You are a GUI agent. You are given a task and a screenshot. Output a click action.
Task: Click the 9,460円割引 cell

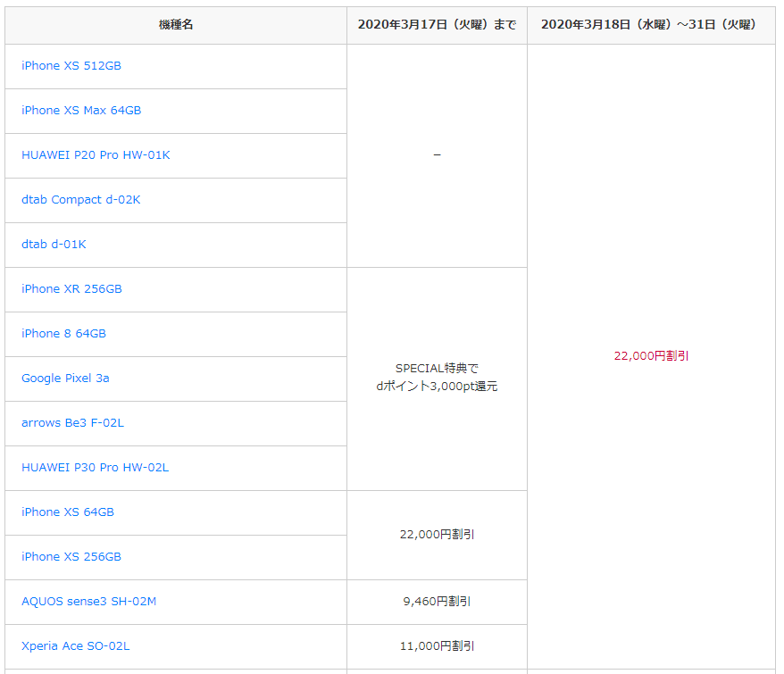tap(437, 601)
